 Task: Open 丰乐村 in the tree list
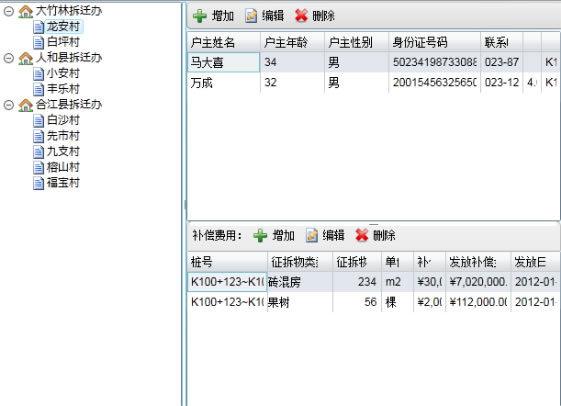[63, 89]
